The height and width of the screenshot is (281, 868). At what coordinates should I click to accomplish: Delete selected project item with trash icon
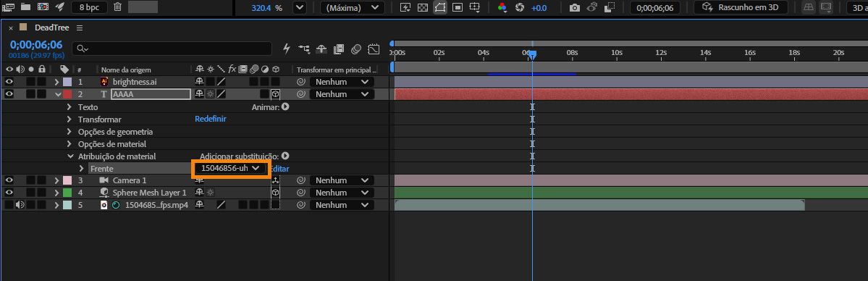click(117, 7)
